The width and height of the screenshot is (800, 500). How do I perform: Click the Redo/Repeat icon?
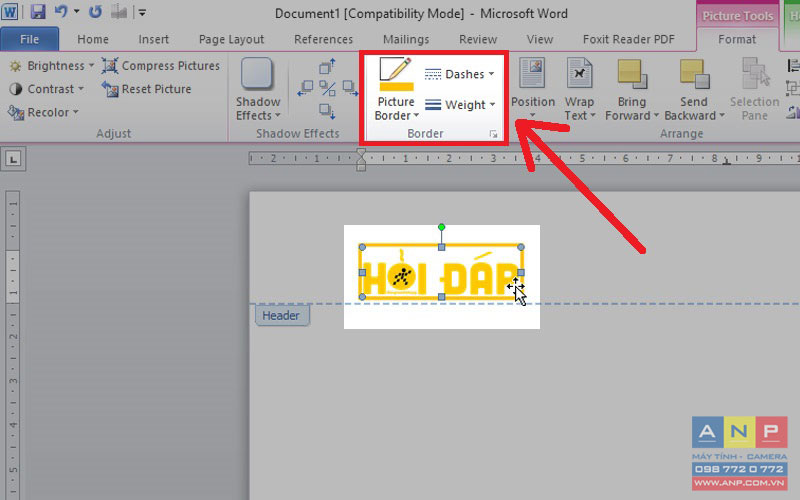pos(95,11)
